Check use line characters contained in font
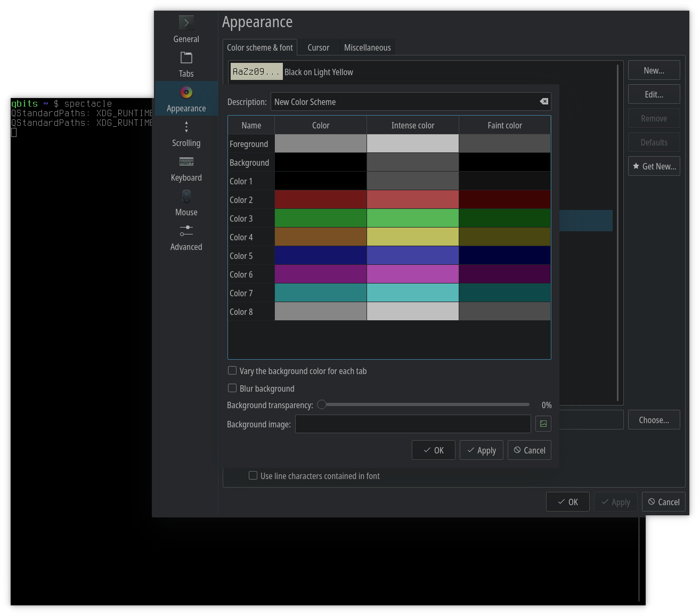The width and height of the screenshot is (700, 616). click(x=253, y=475)
